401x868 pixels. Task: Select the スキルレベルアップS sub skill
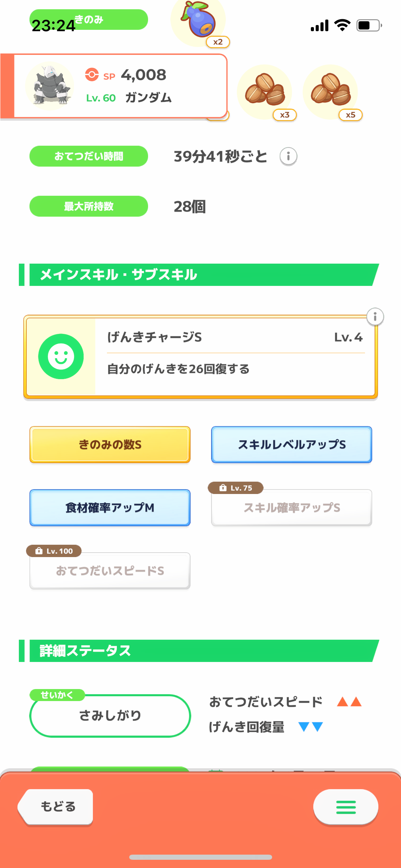click(292, 445)
